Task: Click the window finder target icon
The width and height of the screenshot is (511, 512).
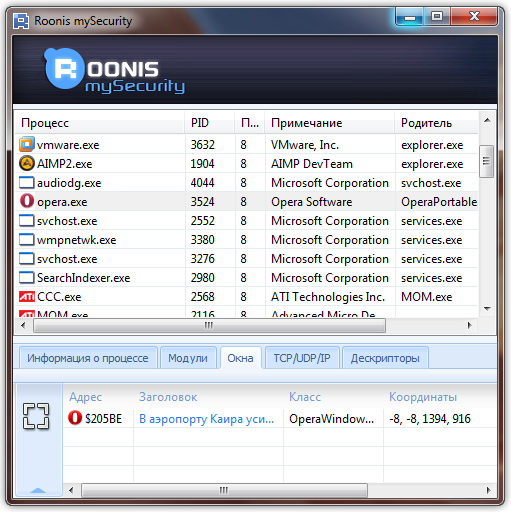Action: [x=36, y=416]
